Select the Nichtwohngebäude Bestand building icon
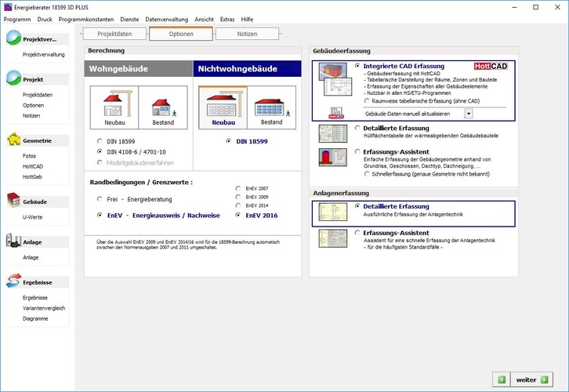This screenshot has width=569, height=392. (x=271, y=107)
